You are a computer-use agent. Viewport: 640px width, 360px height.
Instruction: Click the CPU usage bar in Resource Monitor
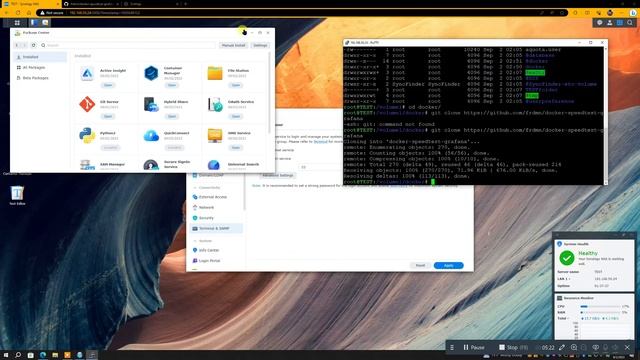point(600,306)
